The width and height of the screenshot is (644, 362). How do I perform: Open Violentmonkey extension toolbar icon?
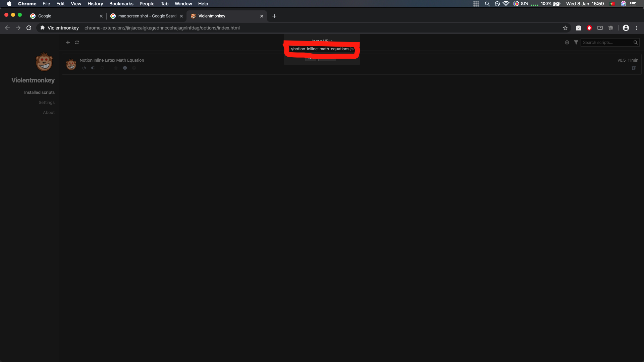pyautogui.click(x=611, y=28)
